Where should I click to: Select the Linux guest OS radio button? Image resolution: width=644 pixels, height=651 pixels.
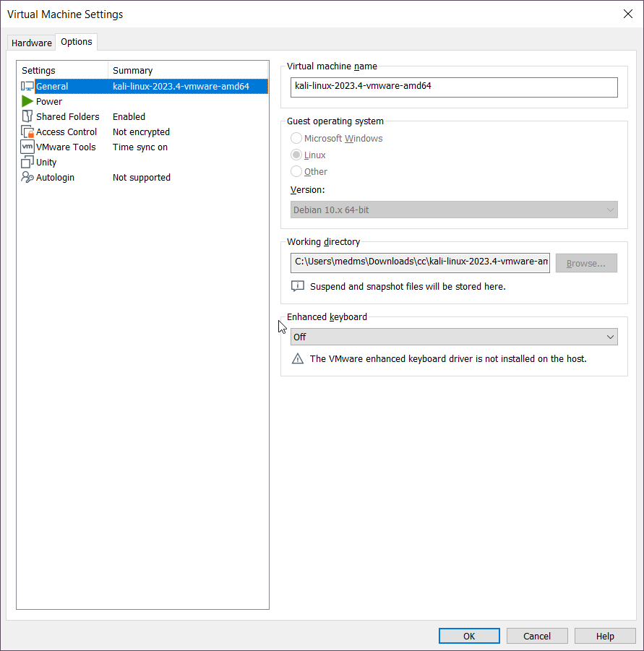296,155
